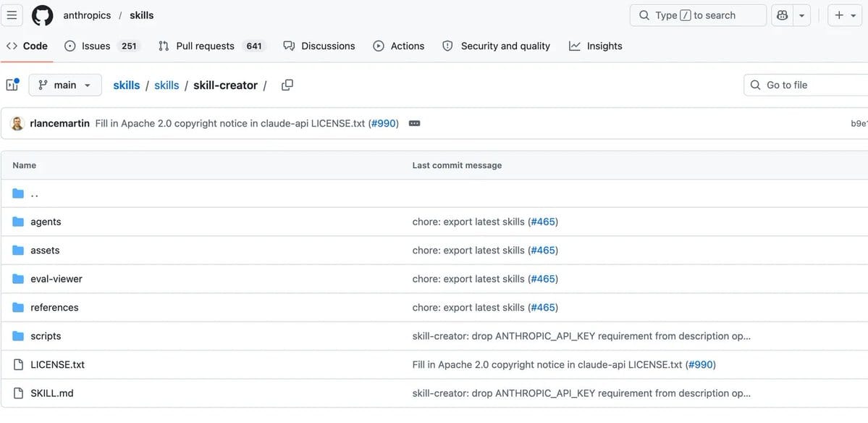Expand the create new dropdown caret
The width and height of the screenshot is (868, 423).
click(854, 15)
